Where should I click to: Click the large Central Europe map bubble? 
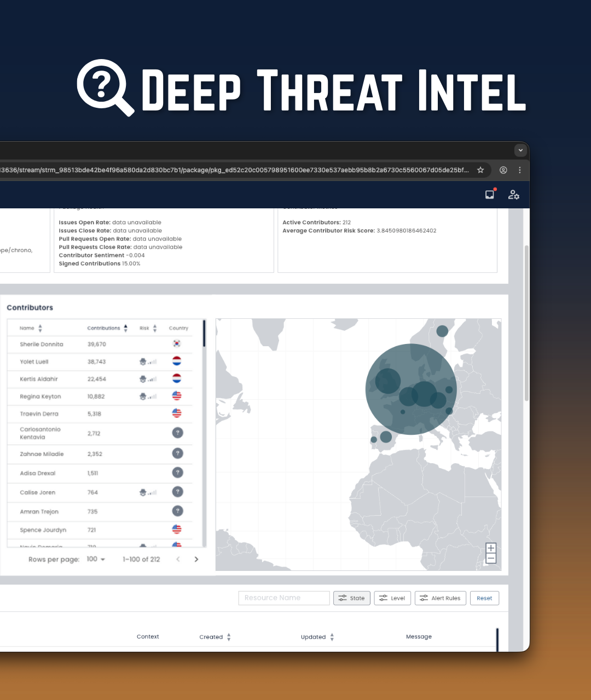tap(411, 389)
